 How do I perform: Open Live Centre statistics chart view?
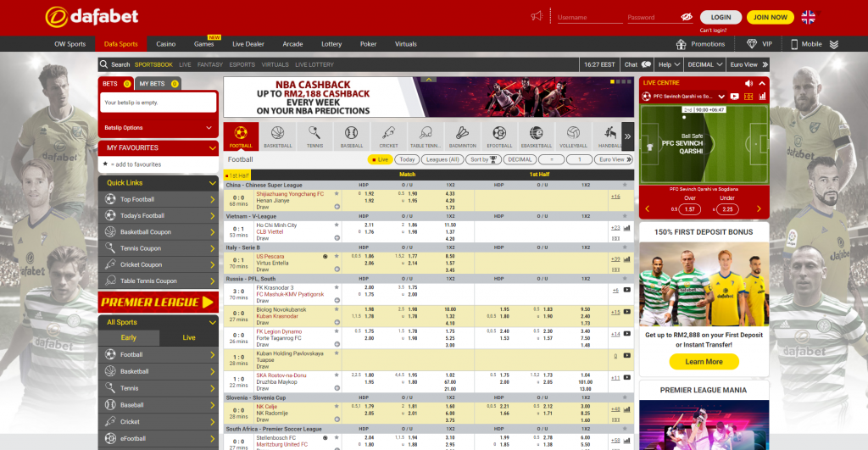pyautogui.click(x=762, y=97)
